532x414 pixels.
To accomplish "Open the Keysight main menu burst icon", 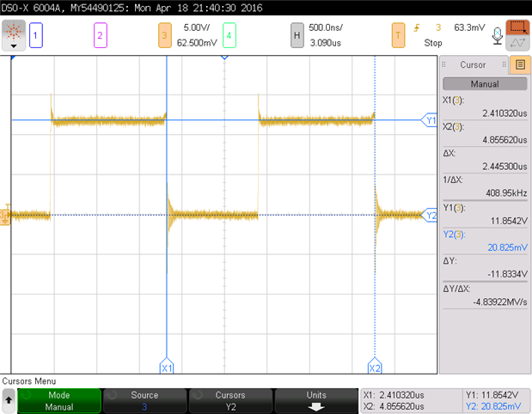I will [x=14, y=35].
